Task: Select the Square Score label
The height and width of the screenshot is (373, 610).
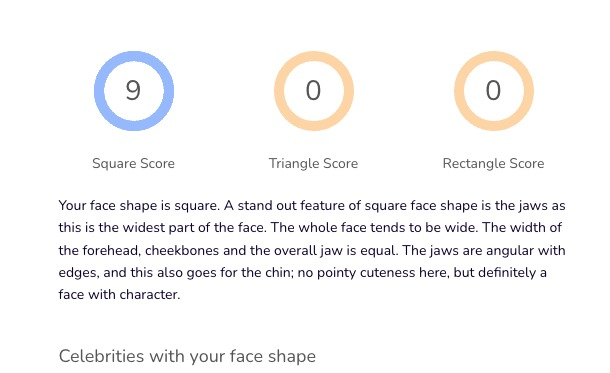Action: pos(133,163)
